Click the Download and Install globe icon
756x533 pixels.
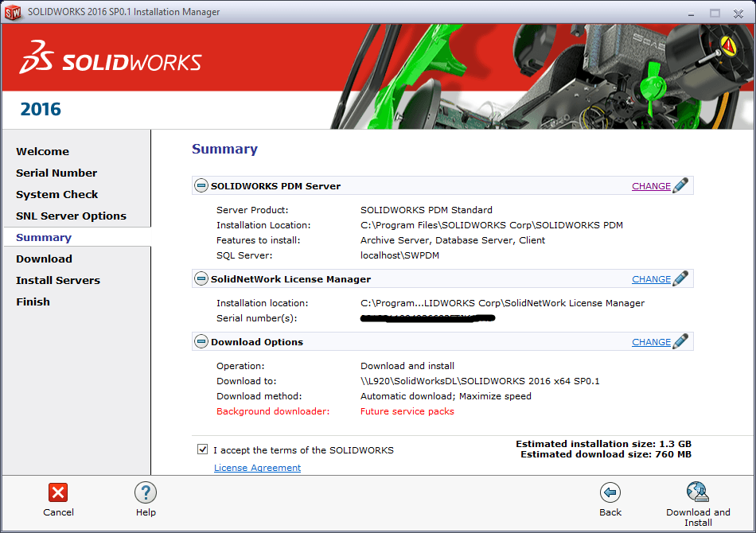(x=698, y=492)
